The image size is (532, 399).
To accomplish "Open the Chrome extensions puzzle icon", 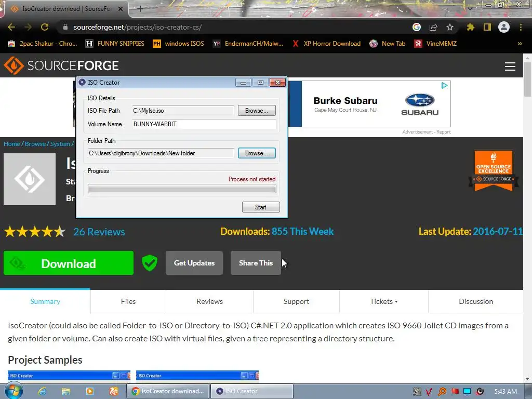I will click(x=471, y=27).
